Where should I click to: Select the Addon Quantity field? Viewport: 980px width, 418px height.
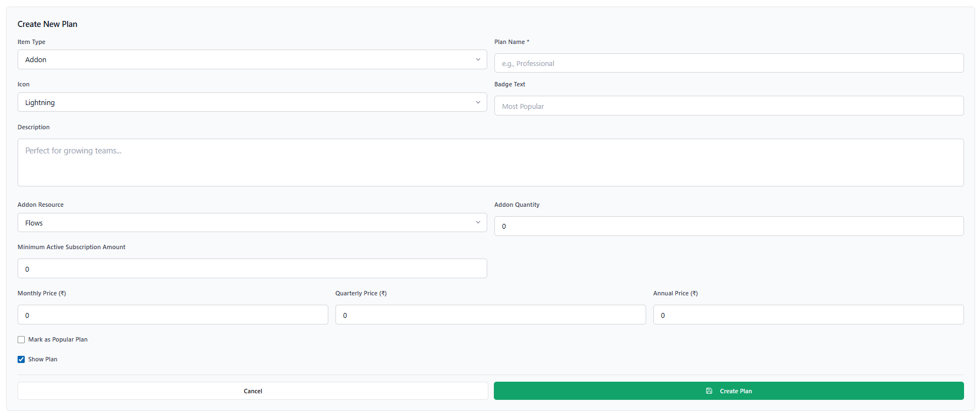[729, 226]
